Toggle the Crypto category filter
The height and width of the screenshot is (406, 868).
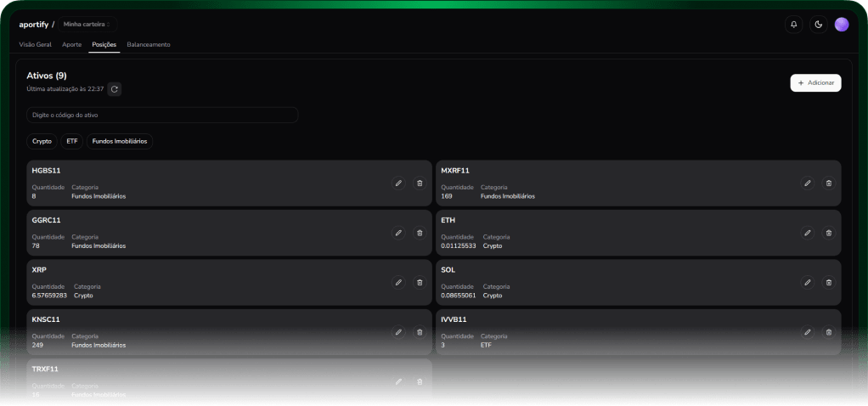(x=42, y=141)
